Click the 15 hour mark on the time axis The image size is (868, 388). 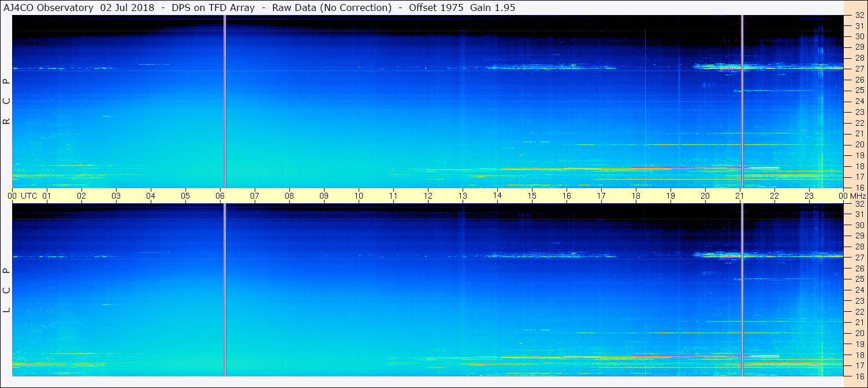(532, 196)
